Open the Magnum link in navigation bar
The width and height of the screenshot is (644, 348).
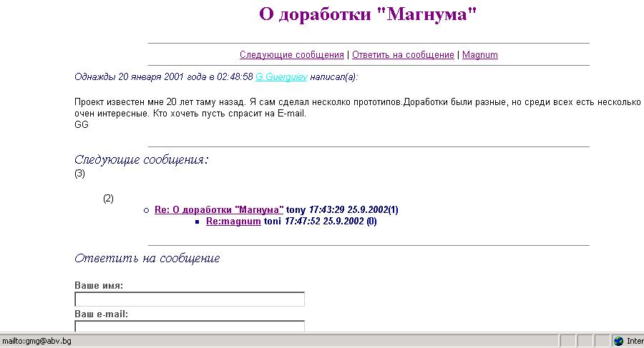coord(479,54)
